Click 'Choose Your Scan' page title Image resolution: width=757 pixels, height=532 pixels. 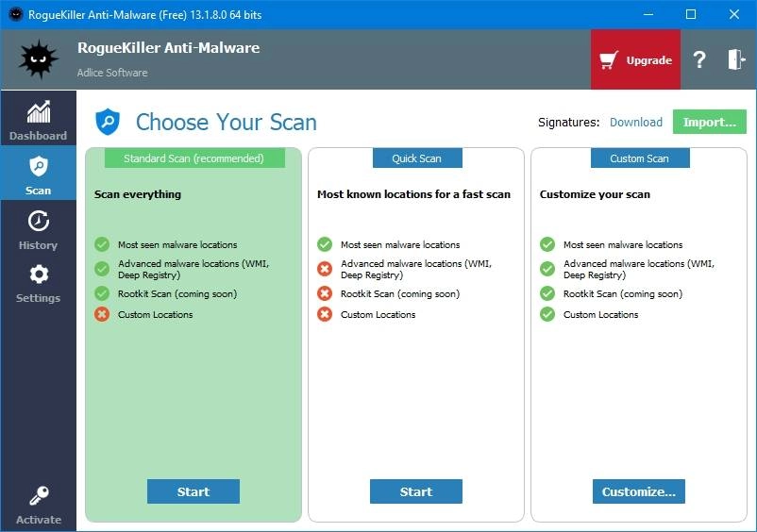[x=227, y=122]
